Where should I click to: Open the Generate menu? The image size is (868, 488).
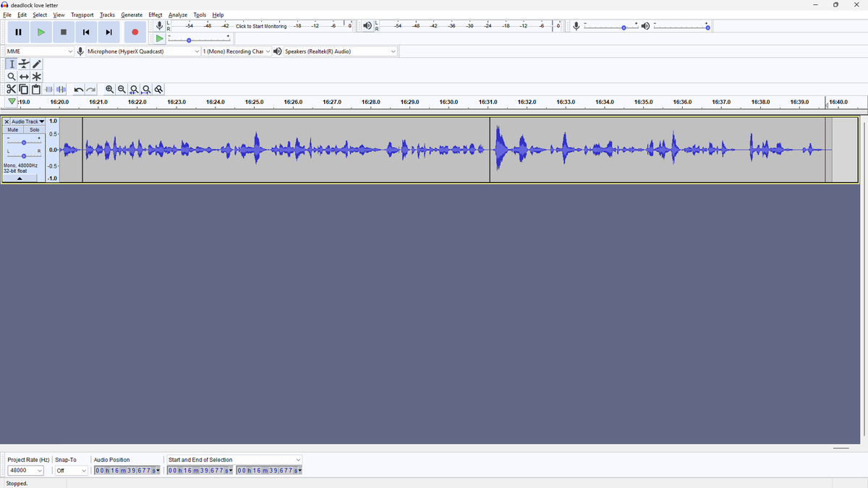tap(132, 14)
